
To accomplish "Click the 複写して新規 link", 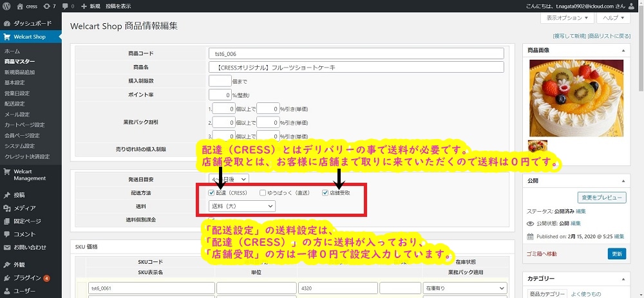I will point(570,36).
